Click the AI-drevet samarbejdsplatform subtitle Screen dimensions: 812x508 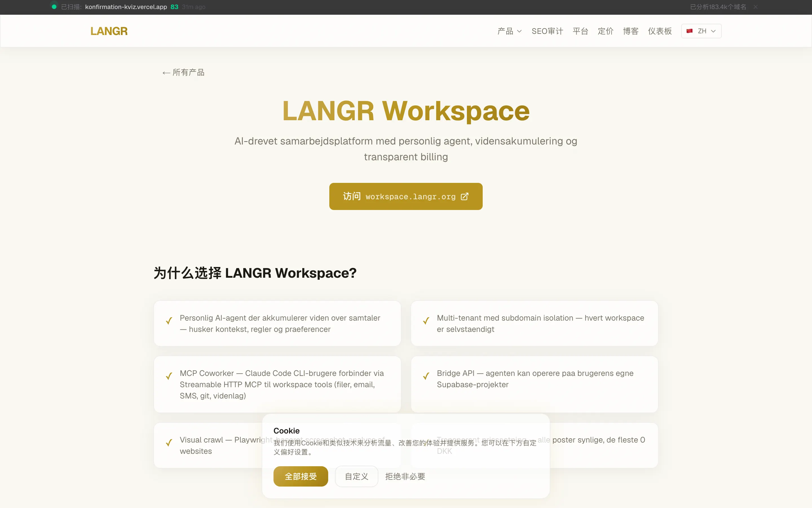point(406,149)
